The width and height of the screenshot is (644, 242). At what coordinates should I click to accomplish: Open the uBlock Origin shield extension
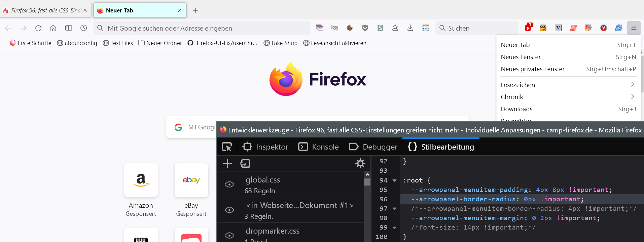(365, 28)
